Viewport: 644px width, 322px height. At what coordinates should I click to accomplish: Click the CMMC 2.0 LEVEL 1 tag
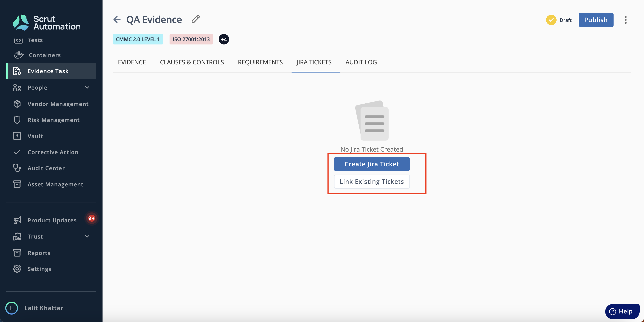138,39
